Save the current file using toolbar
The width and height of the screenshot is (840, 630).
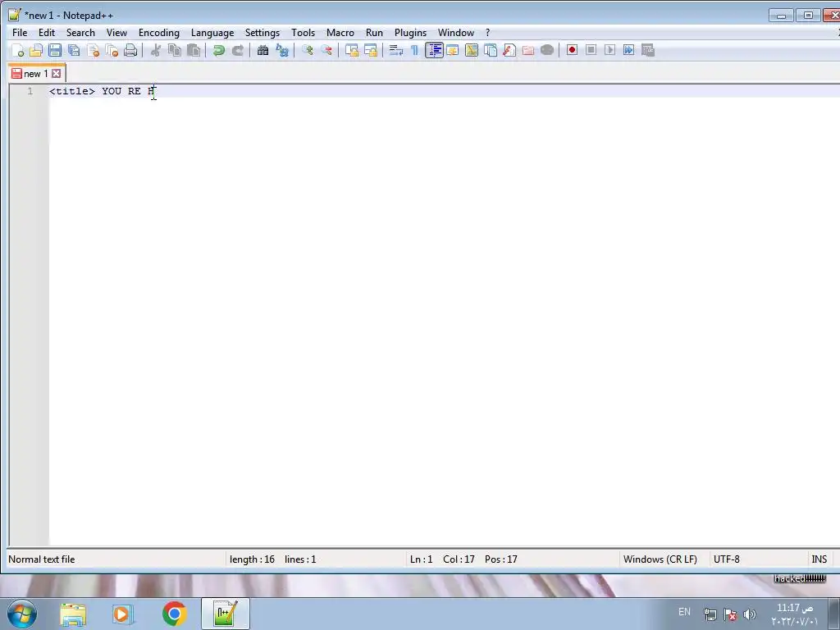tap(55, 50)
